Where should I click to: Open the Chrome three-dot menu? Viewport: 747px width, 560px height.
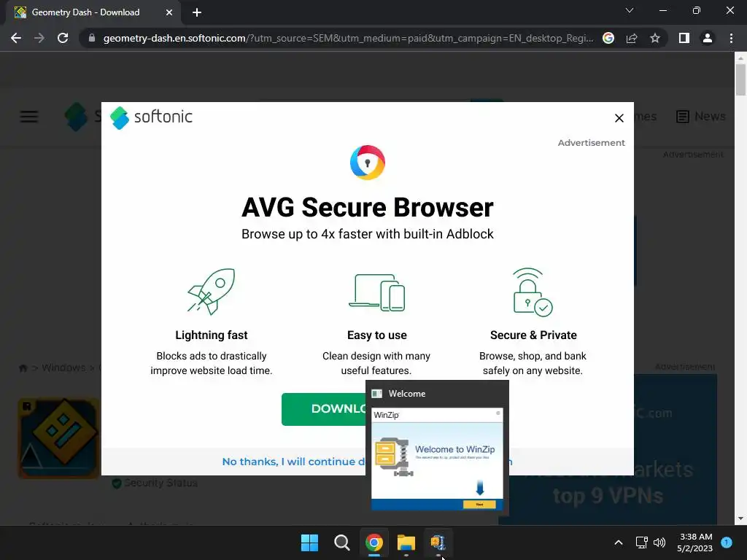731,38
